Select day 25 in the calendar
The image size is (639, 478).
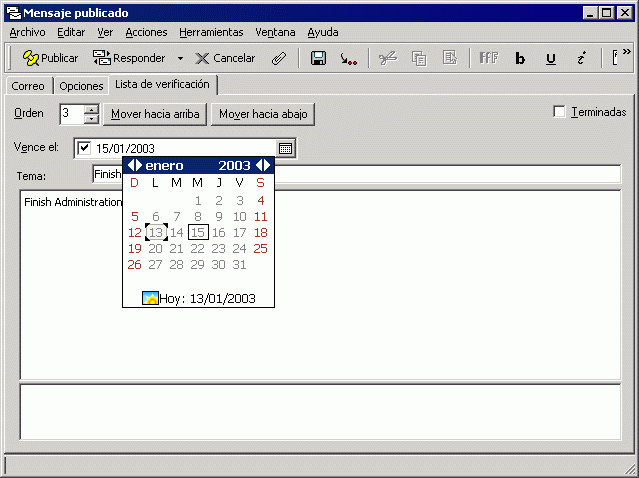click(261, 249)
